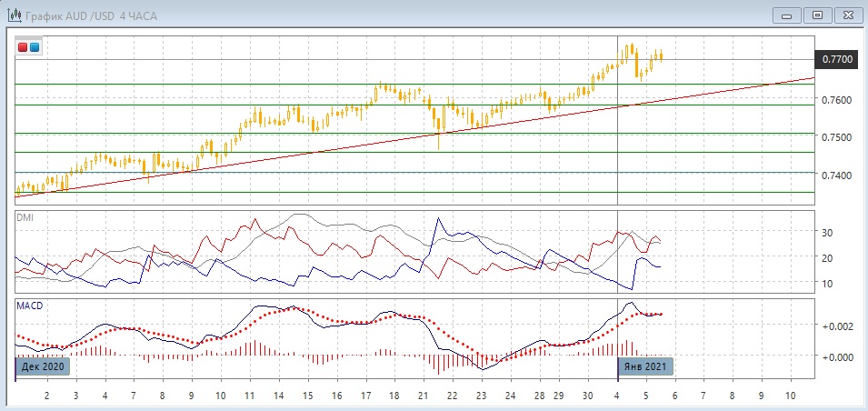868x411 pixels.
Task: Click the candlestick chart icon in title bar
Action: [x=15, y=15]
